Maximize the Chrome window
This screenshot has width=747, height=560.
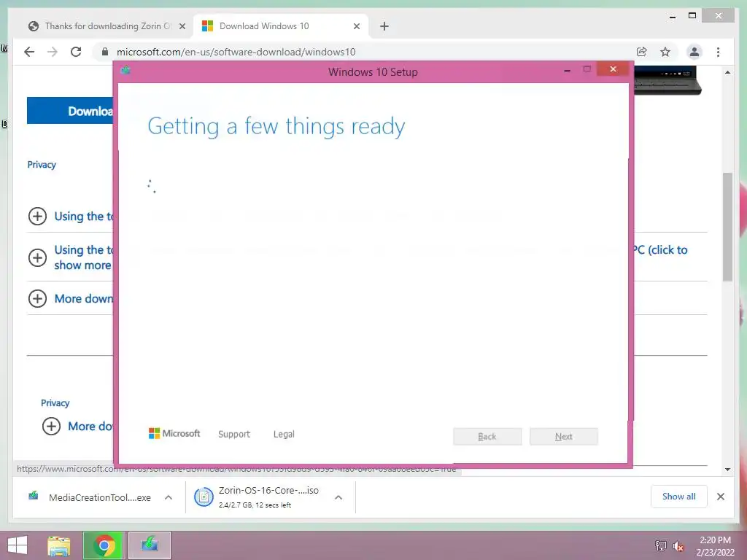692,16
